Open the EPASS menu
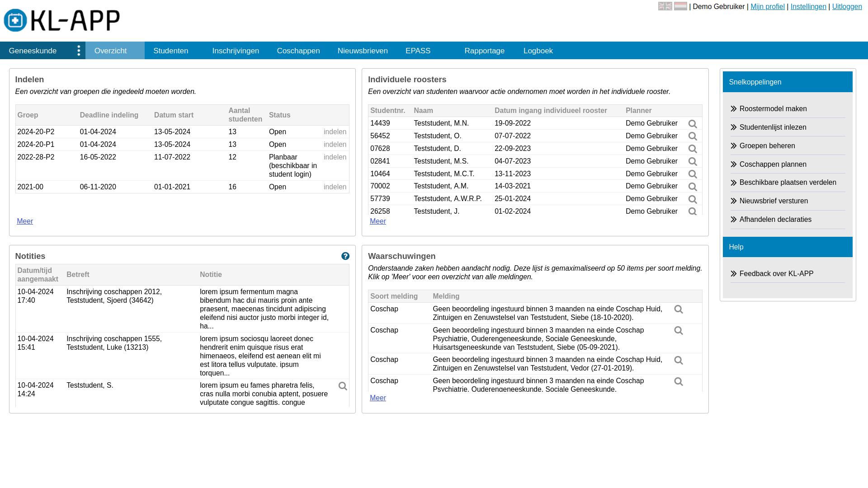This screenshot has height=488, width=868. click(x=426, y=51)
